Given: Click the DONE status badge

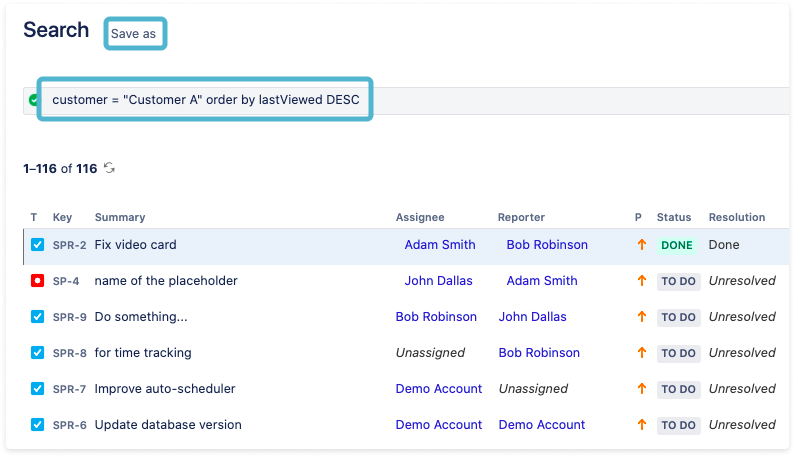Looking at the screenshot, I should coord(677,245).
